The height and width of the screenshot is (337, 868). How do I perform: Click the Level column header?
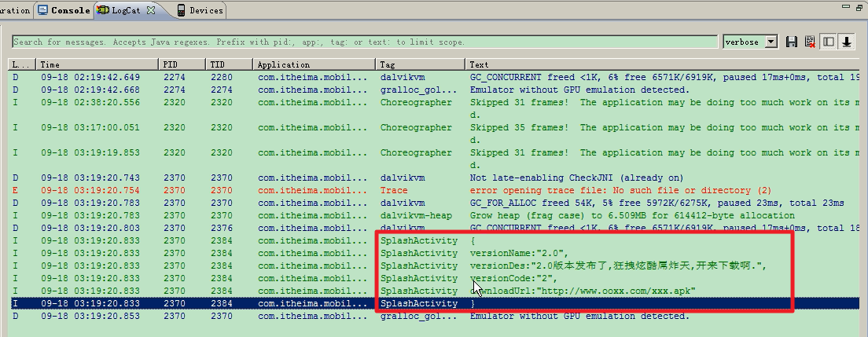pyautogui.click(x=23, y=64)
